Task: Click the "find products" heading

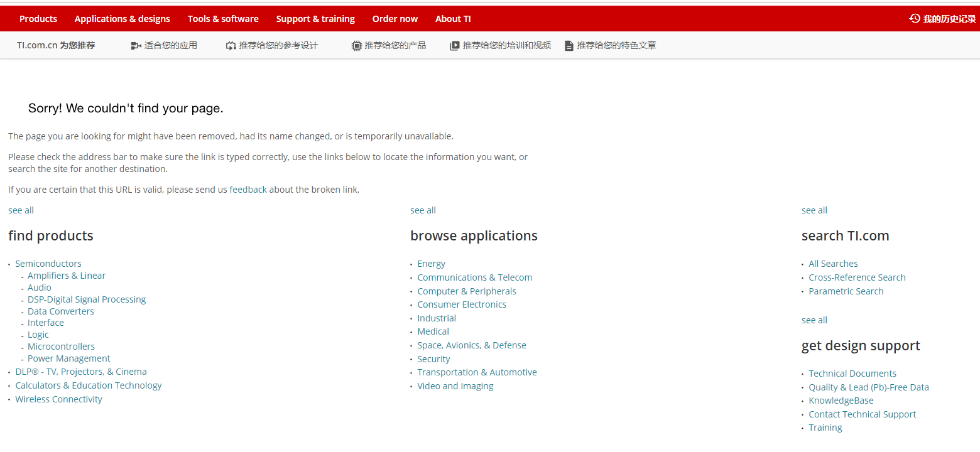Action: tap(51, 236)
